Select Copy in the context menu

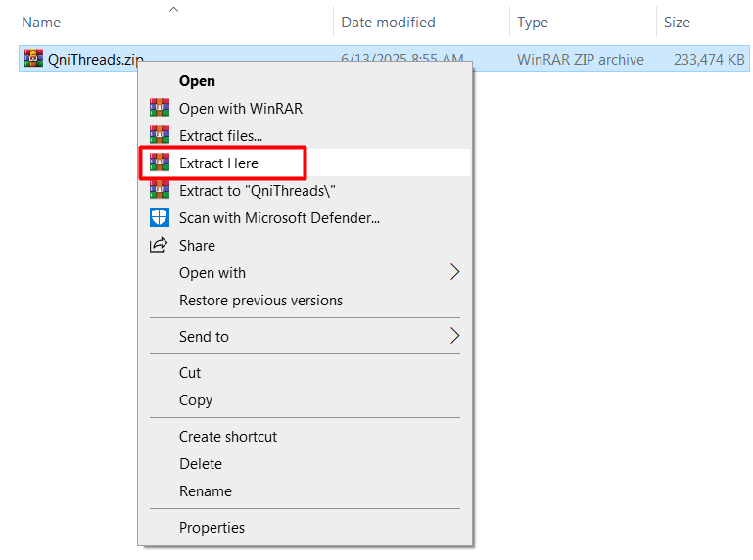click(196, 400)
